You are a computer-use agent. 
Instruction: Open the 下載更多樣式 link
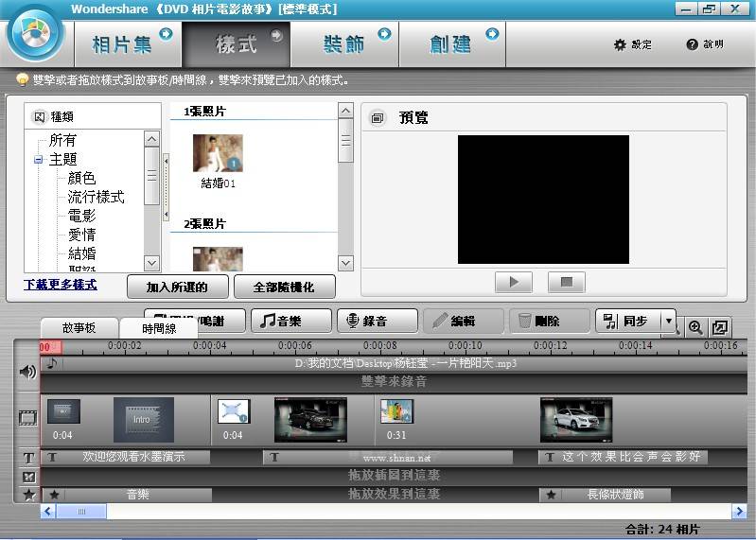coord(61,285)
